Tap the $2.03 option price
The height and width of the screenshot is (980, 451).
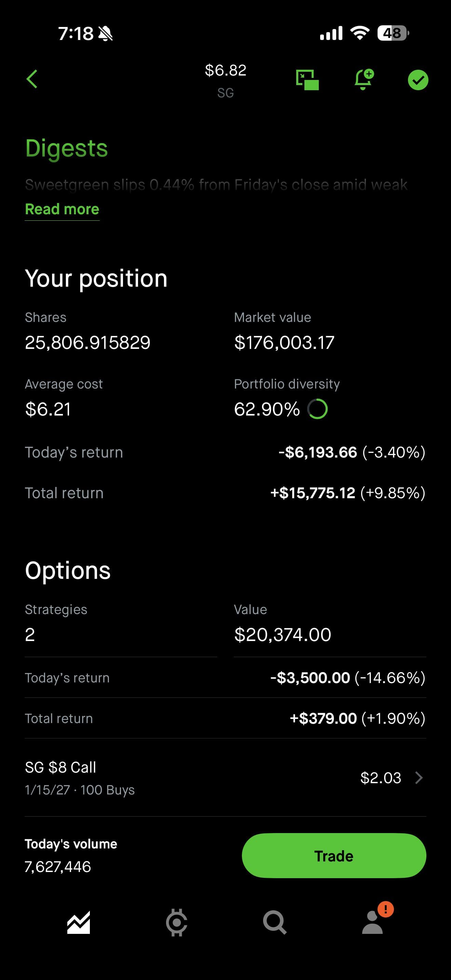pyautogui.click(x=380, y=778)
